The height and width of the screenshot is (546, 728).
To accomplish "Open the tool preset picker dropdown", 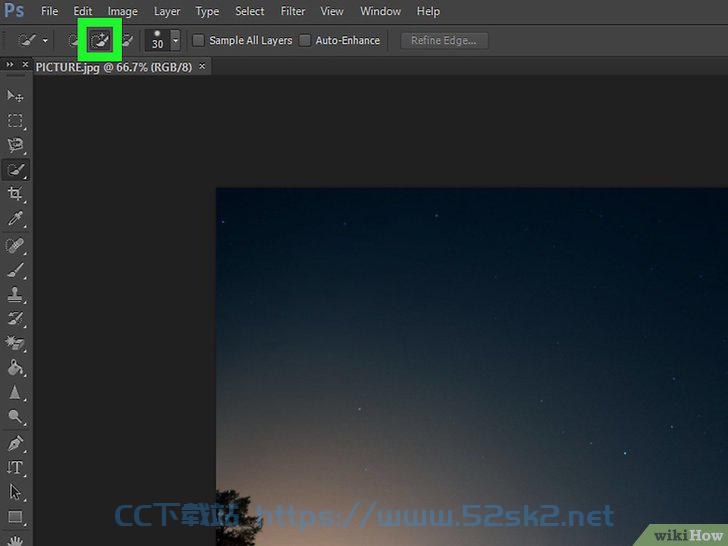I will 45,41.
